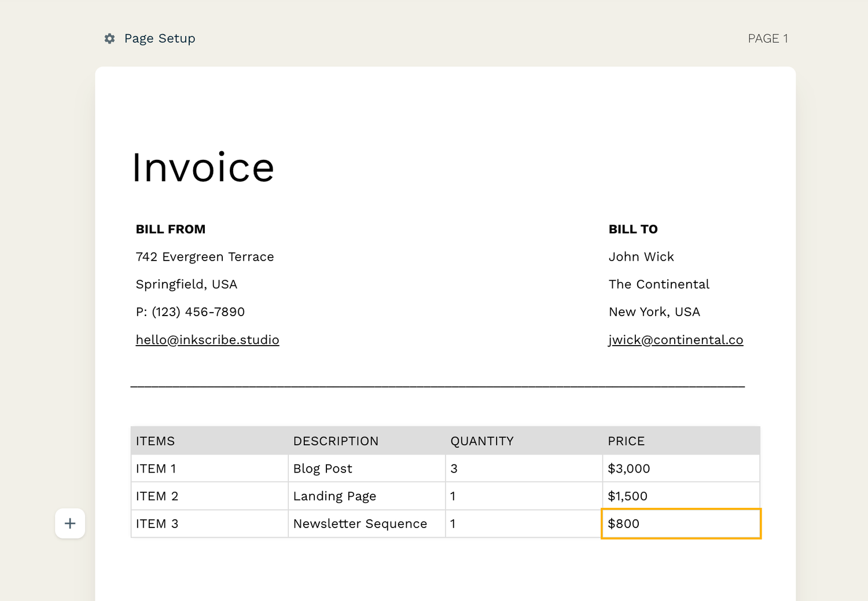Open the jwick@continental.co email link
868x601 pixels.
675,340
